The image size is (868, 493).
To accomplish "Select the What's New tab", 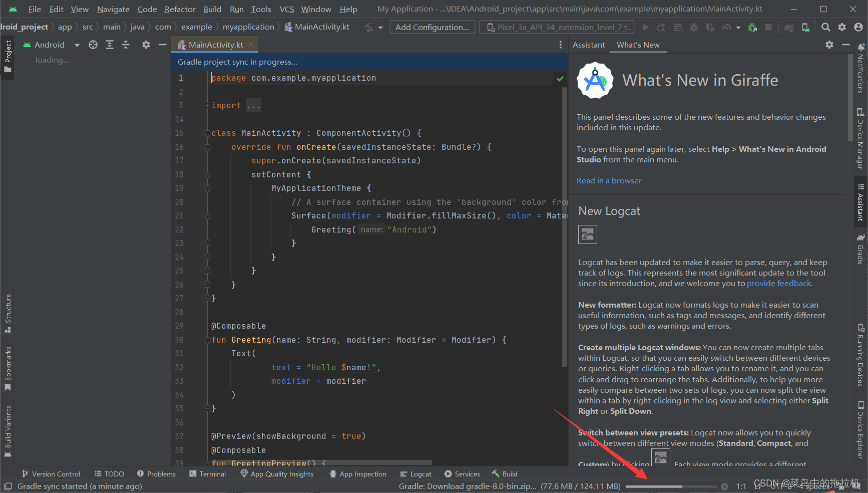I will 638,45.
